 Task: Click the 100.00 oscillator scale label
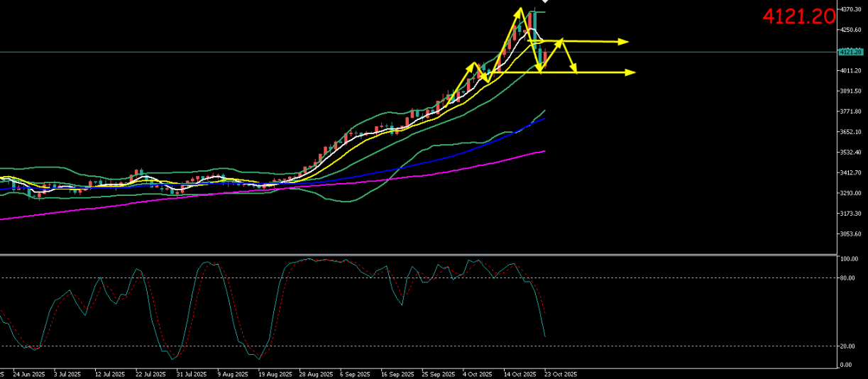point(850,259)
